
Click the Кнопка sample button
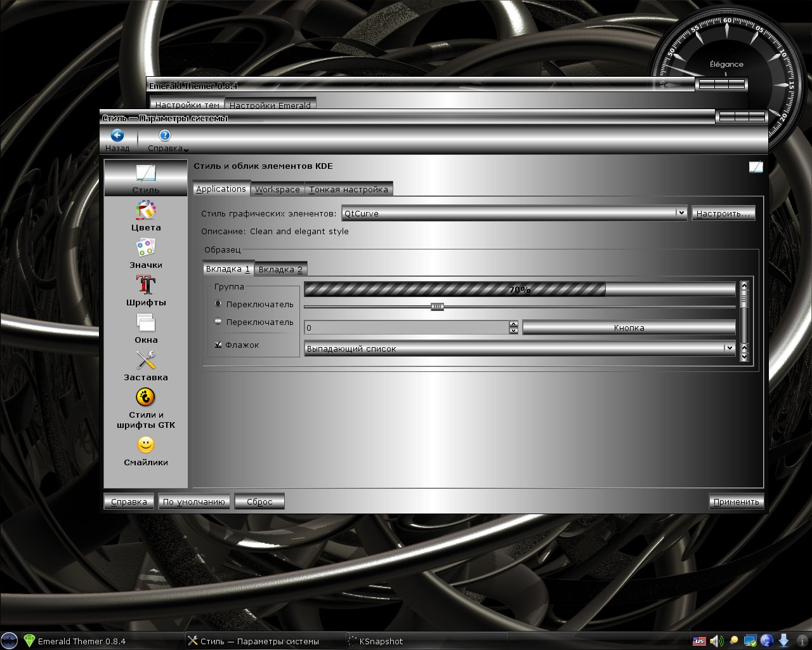[x=629, y=328]
